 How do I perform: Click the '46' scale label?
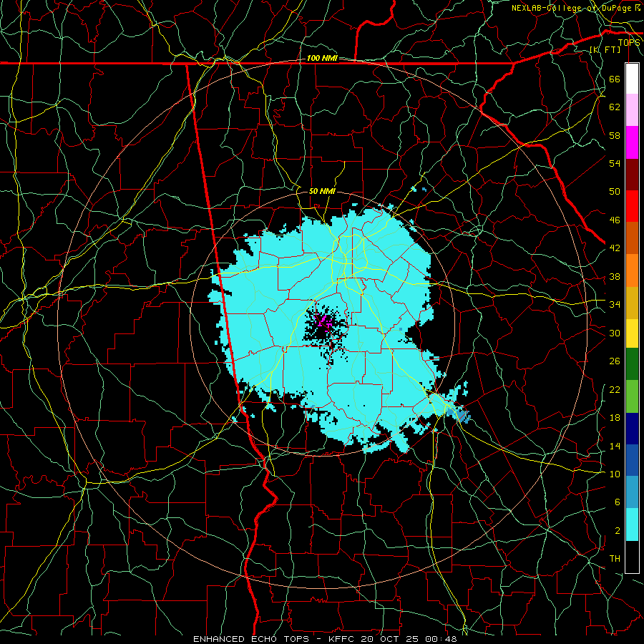click(615, 220)
